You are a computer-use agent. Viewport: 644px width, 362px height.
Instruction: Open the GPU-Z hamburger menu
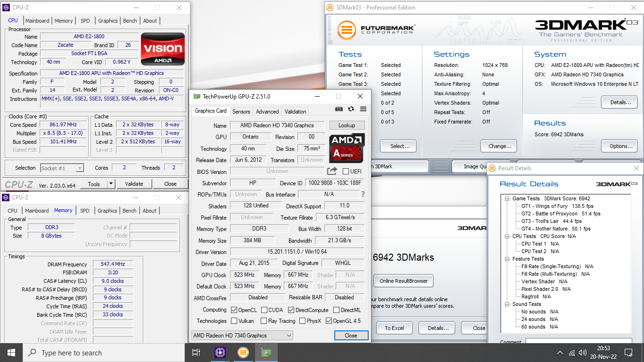point(363,109)
